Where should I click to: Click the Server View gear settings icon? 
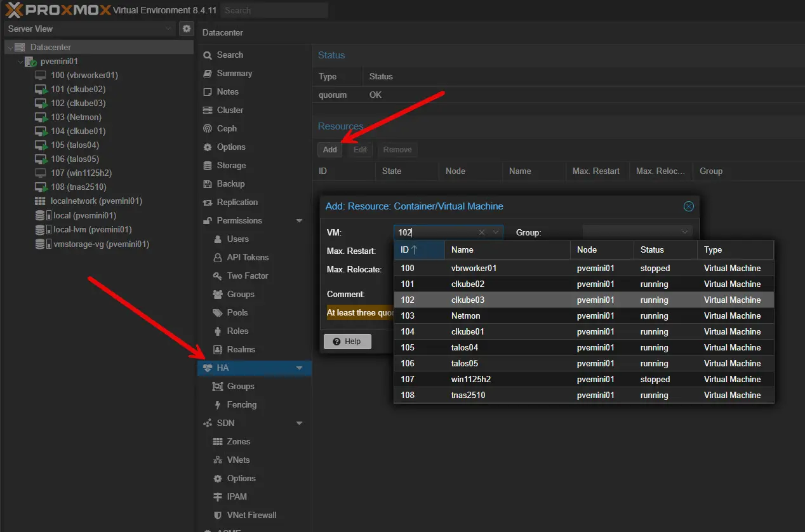click(186, 29)
